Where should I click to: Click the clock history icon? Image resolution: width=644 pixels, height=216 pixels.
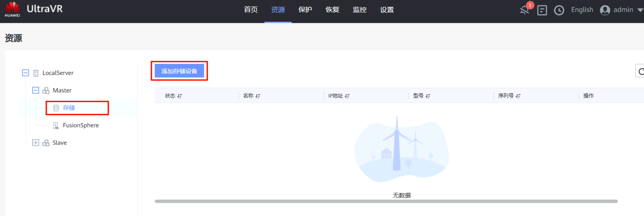point(559,10)
